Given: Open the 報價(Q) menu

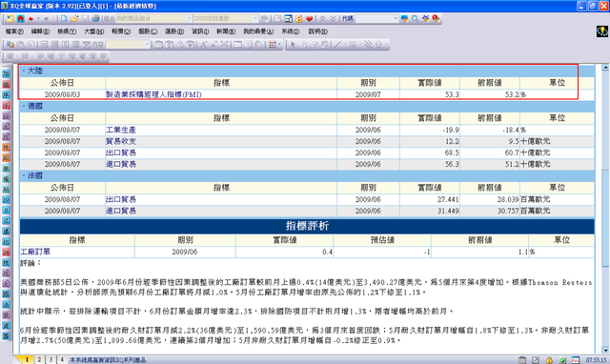Looking at the screenshot, I should tap(121, 31).
